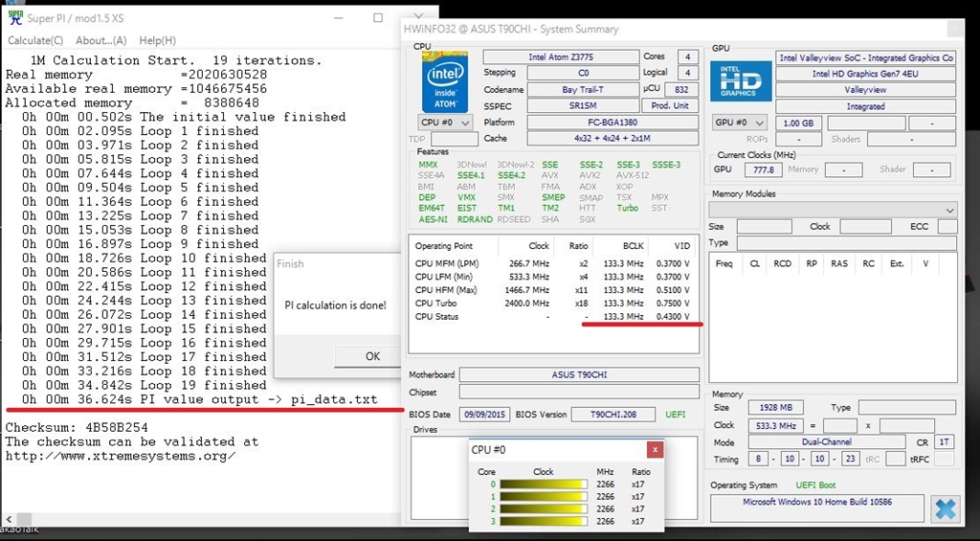This screenshot has height=541, width=980.
Task: Click the Stepping C0 field
Action: click(x=583, y=73)
